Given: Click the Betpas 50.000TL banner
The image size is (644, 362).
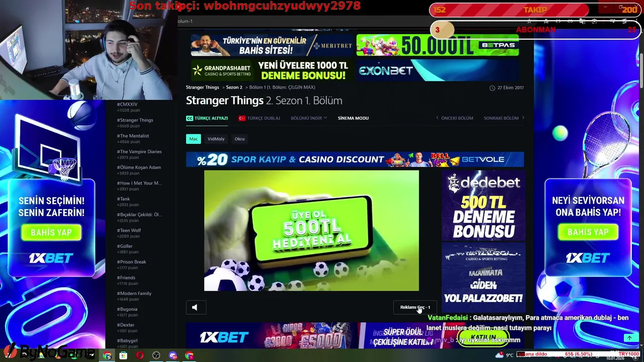Looking at the screenshot, I should 437,45.
